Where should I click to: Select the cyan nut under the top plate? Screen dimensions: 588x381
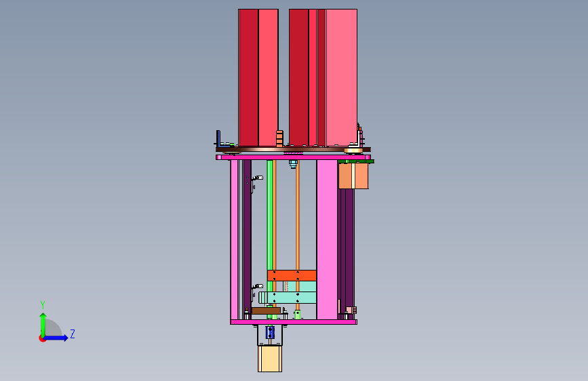[x=293, y=164]
